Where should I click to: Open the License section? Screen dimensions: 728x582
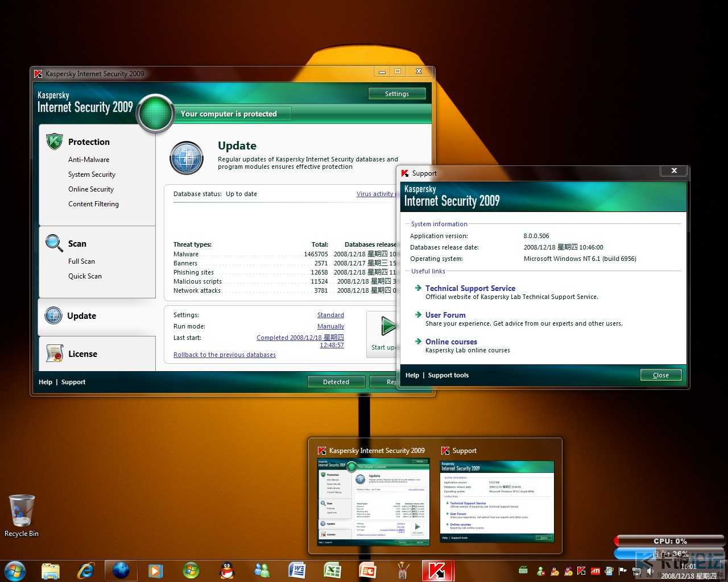point(82,354)
